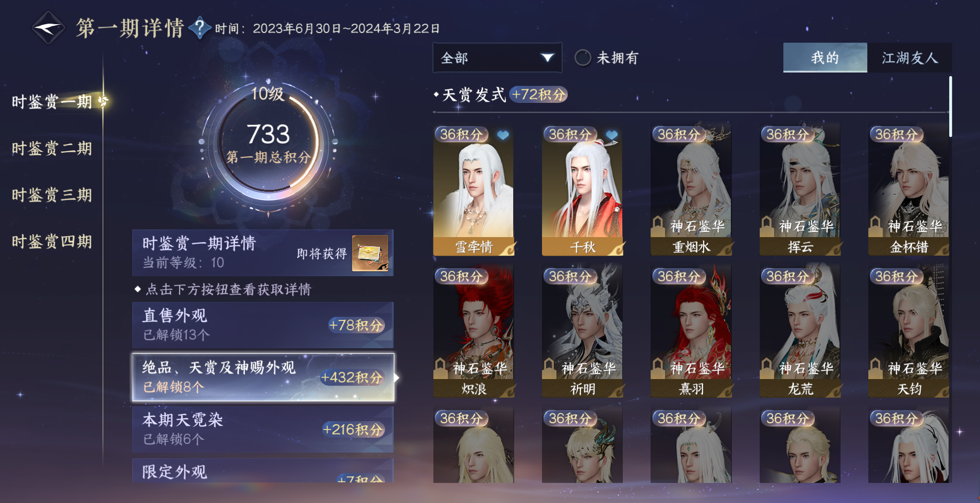Click the 本期天霓染 +216积分 button
This screenshot has height=503, width=980.
263,429
